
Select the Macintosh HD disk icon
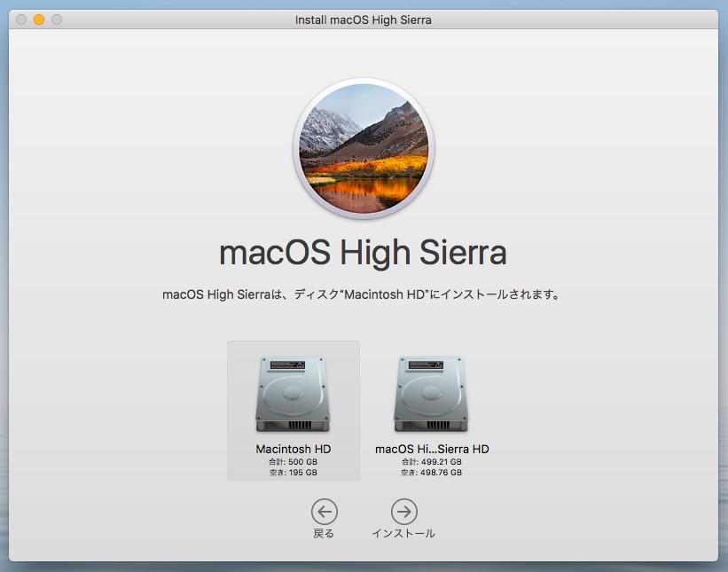click(293, 394)
